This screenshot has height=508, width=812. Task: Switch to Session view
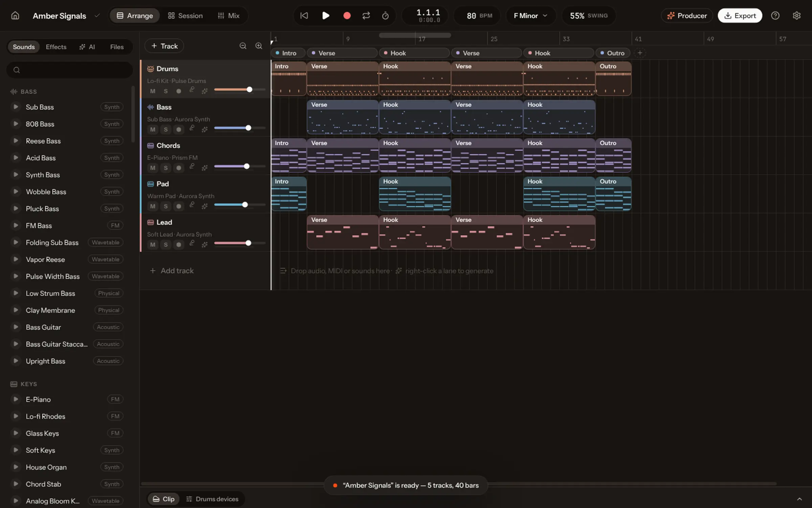[185, 16]
